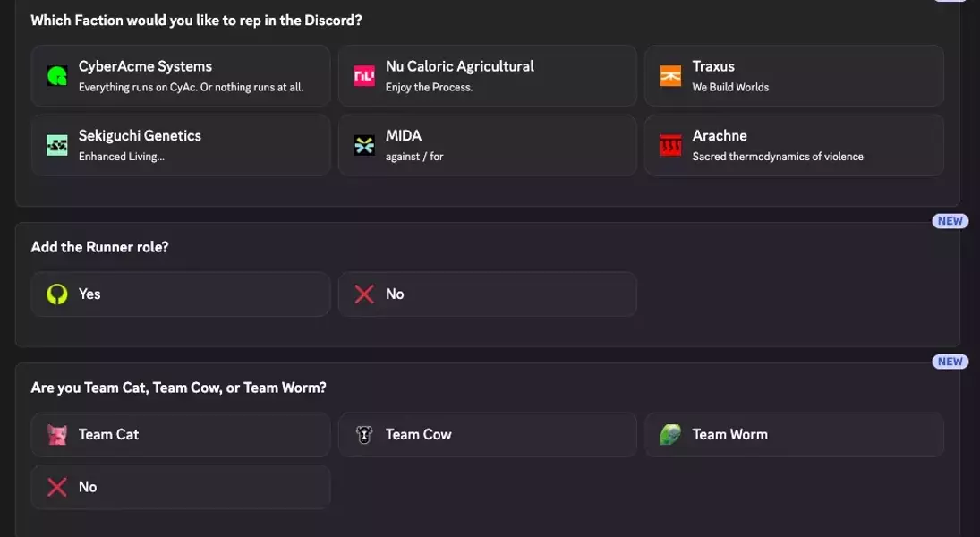
Task: Click the red Arachne faction logo
Action: [670, 145]
